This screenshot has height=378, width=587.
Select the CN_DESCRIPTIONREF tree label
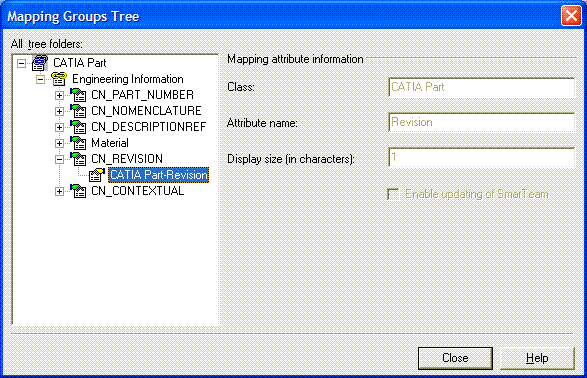tap(149, 127)
